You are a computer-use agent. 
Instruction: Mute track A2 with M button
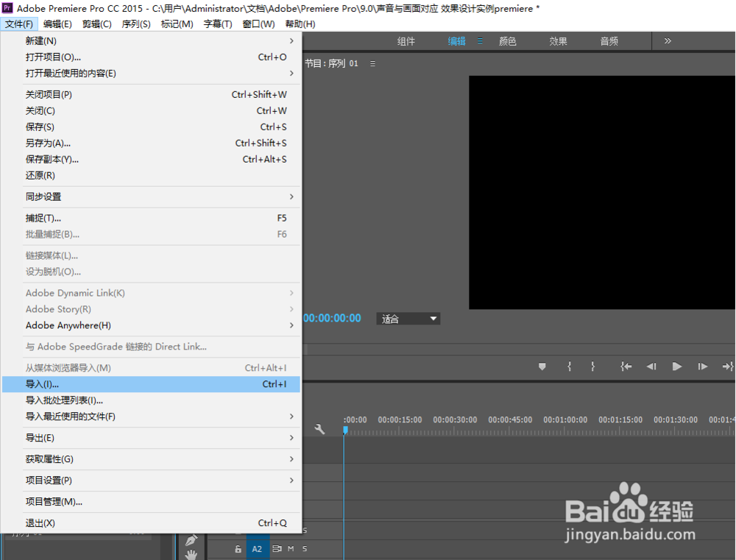pos(291,548)
